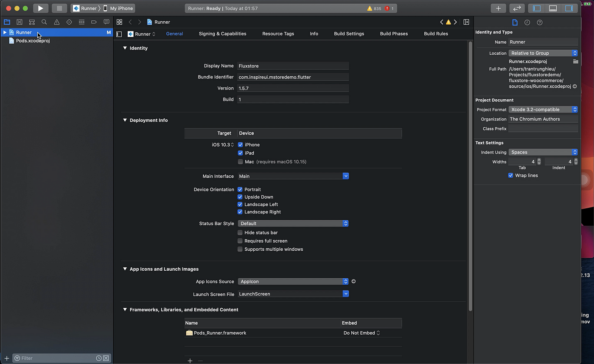The image size is (594, 364).
Task: Uncheck the iPad device checkbox
Action: click(x=240, y=153)
